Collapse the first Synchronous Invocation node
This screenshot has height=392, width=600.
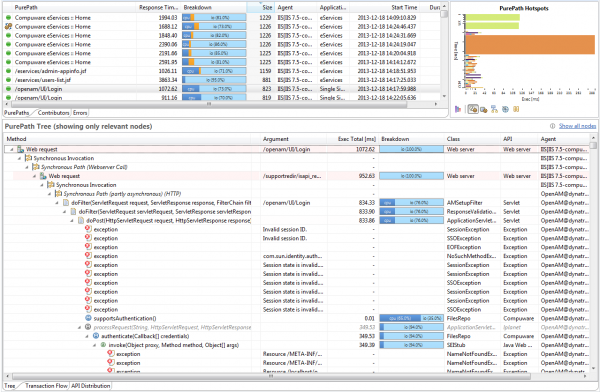tap(20, 158)
